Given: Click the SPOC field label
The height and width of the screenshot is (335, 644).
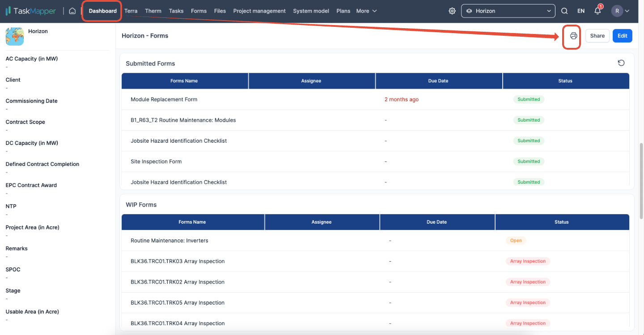Looking at the screenshot, I should point(13,269).
